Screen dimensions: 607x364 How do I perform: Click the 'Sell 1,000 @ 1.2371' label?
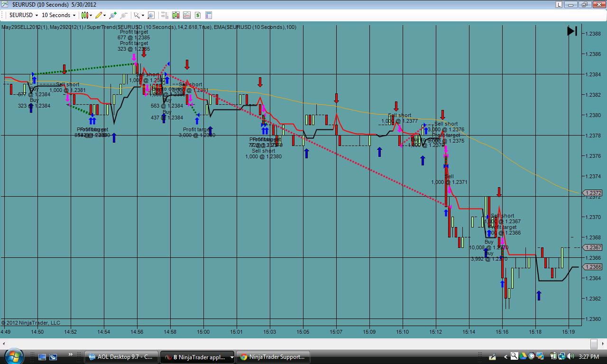click(449, 179)
